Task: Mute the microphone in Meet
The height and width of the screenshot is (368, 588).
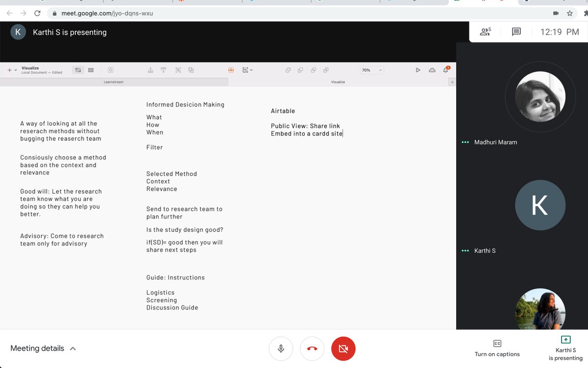Action: (x=281, y=349)
